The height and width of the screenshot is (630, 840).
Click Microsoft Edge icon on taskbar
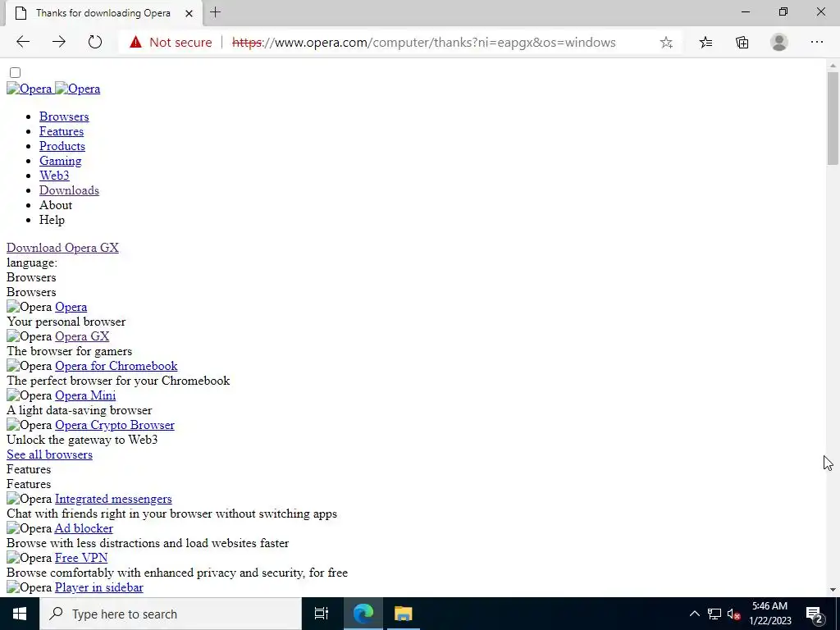[x=363, y=614]
